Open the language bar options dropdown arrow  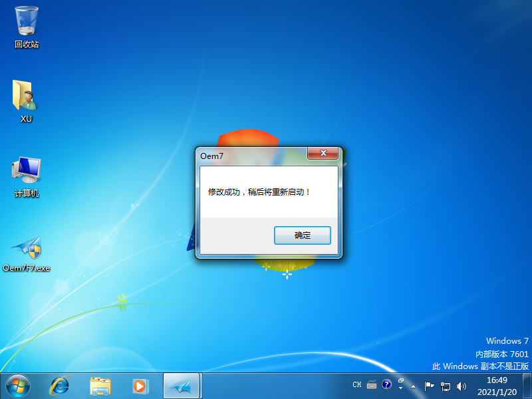tap(400, 388)
